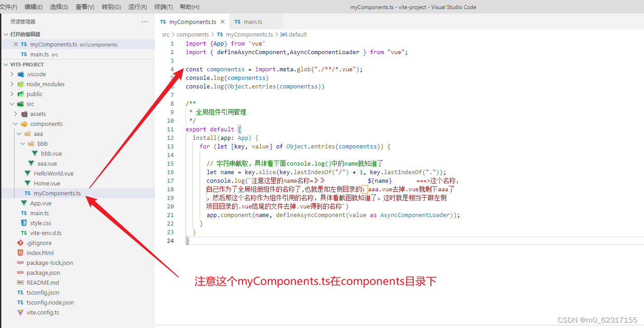Select the Vite icon beside vite.config.ts
The image size is (644, 328).
[x=19, y=312]
